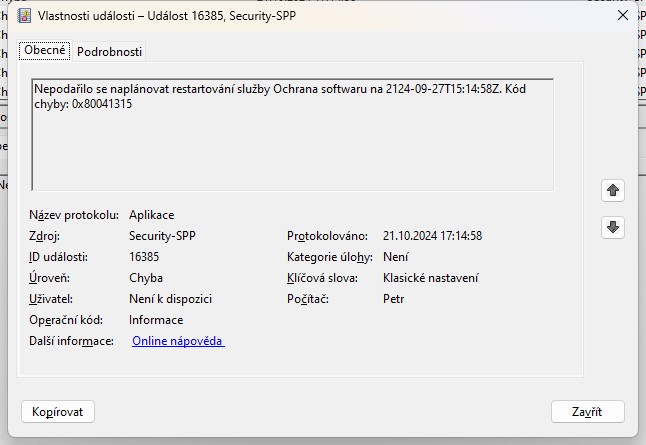Select the Kategorie úlohy value Není
The width and height of the screenshot is (646, 445).
click(x=395, y=257)
